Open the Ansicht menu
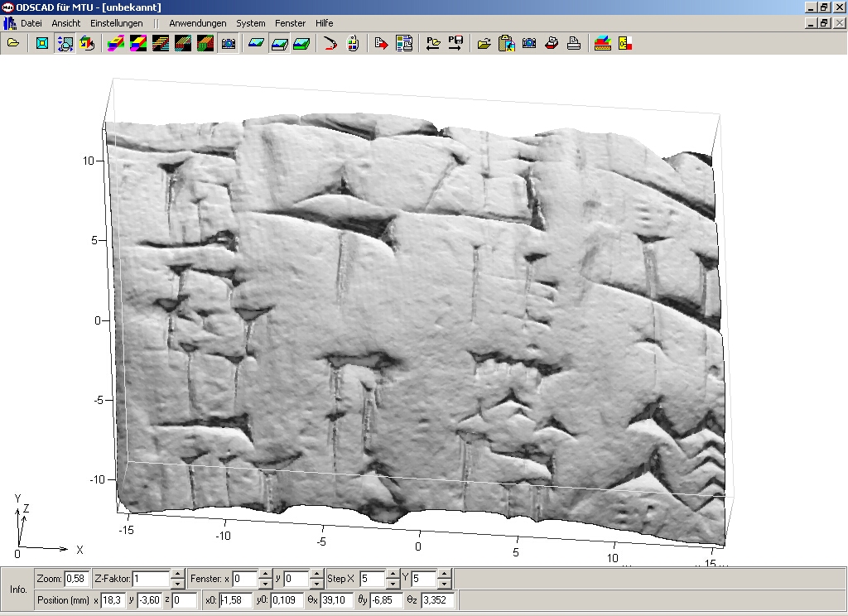This screenshot has width=848, height=616. pos(66,23)
